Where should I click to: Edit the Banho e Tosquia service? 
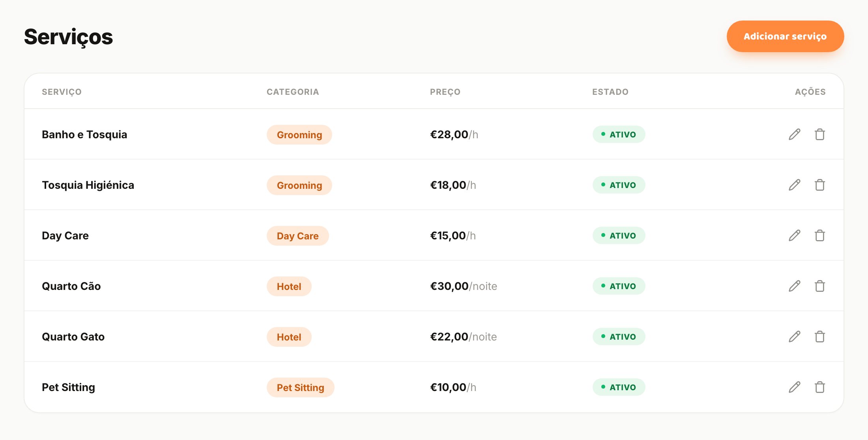pos(795,134)
